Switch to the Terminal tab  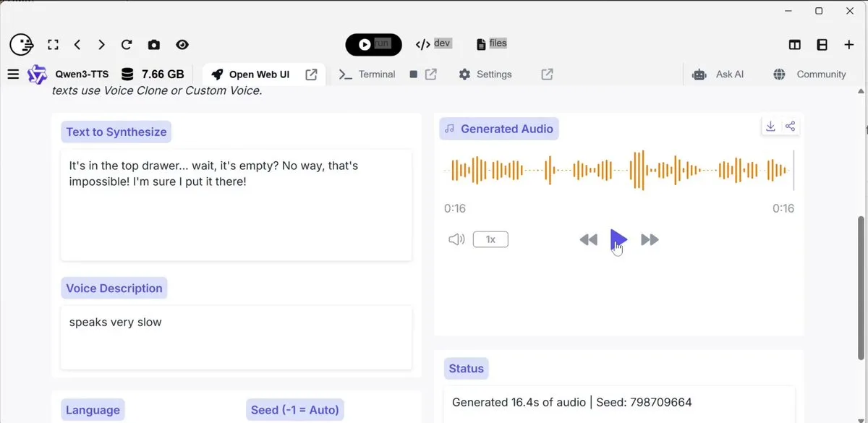point(367,74)
